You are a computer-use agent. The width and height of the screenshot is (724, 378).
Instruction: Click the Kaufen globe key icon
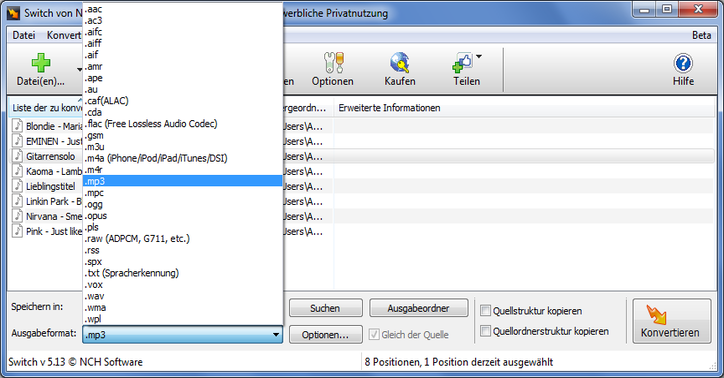[x=400, y=63]
